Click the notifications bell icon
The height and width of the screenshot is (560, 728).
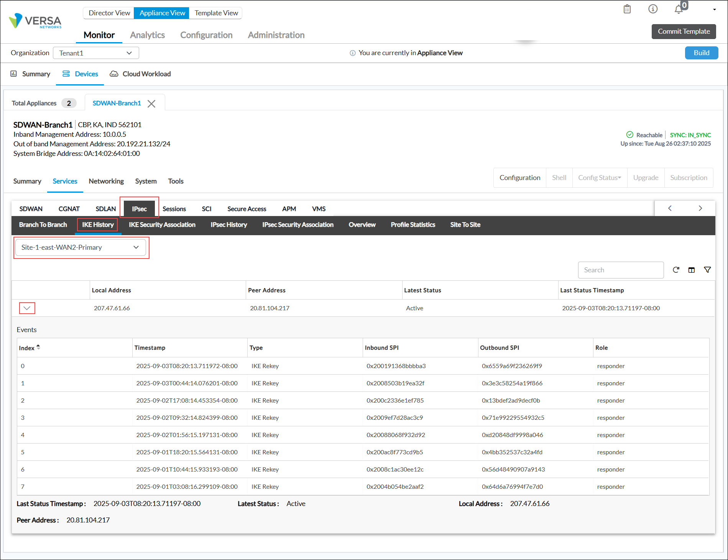tap(679, 9)
